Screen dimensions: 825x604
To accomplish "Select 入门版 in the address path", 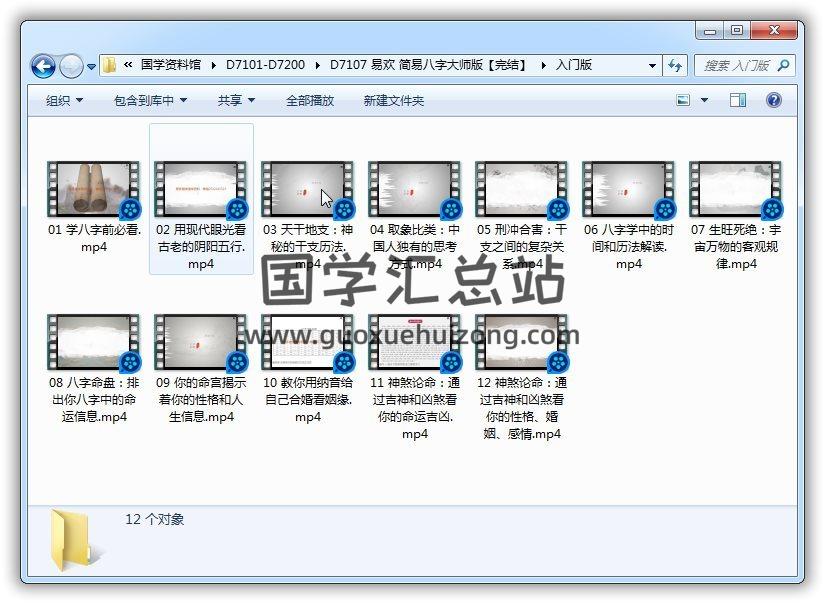I will 574,65.
